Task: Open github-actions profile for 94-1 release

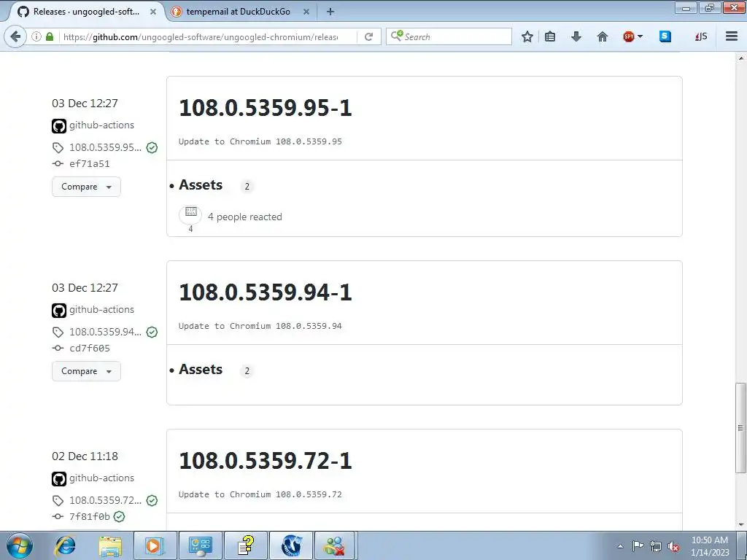Action: coord(101,309)
